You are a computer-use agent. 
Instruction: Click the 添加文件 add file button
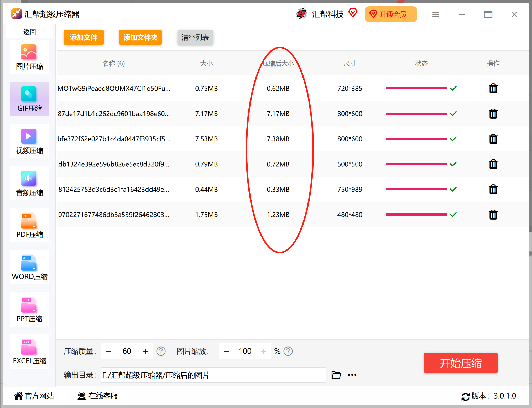(x=84, y=37)
